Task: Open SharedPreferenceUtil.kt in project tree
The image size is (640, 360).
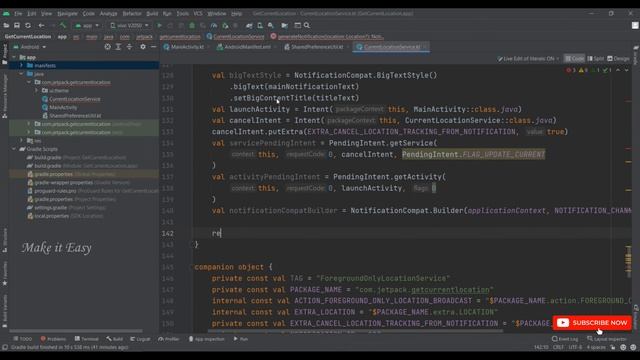Action: pyautogui.click(x=75, y=116)
